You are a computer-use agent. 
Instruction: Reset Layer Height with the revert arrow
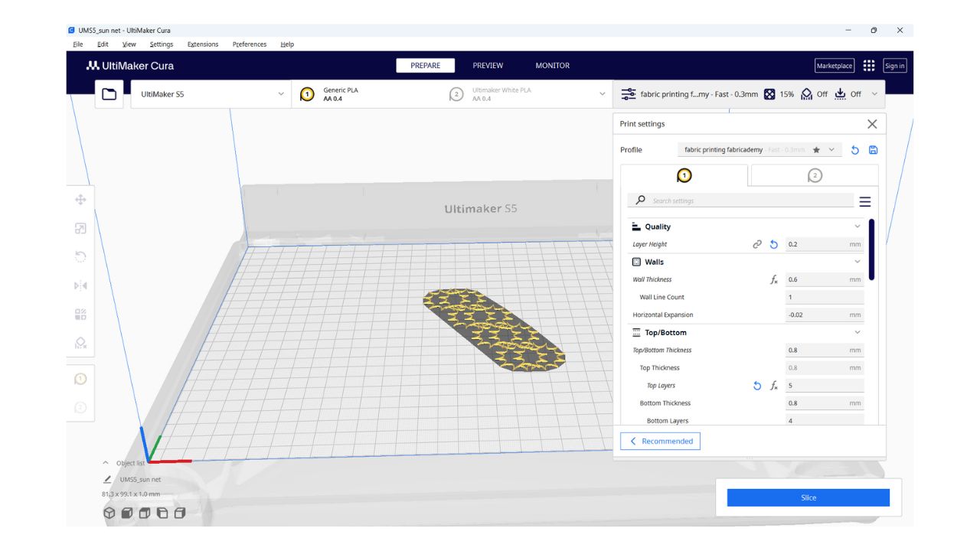point(773,245)
